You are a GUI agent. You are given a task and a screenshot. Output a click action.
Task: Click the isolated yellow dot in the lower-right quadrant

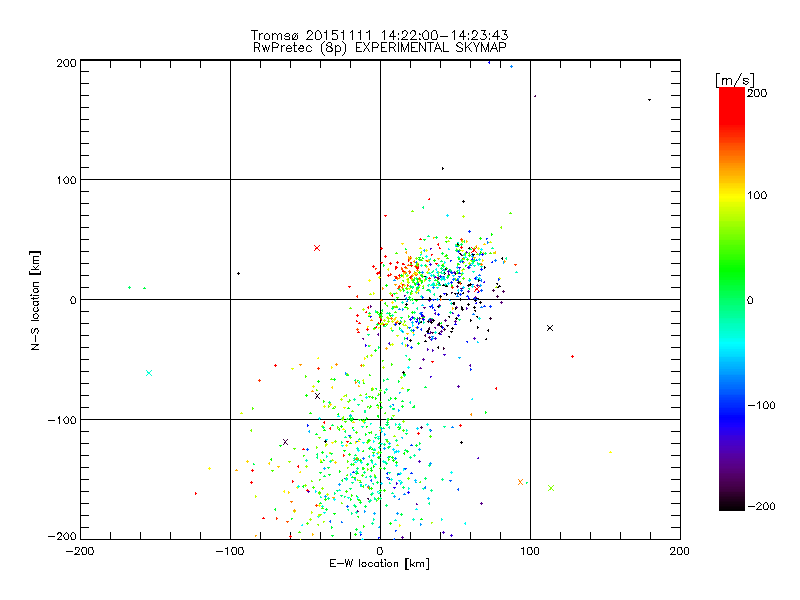[x=610, y=452]
